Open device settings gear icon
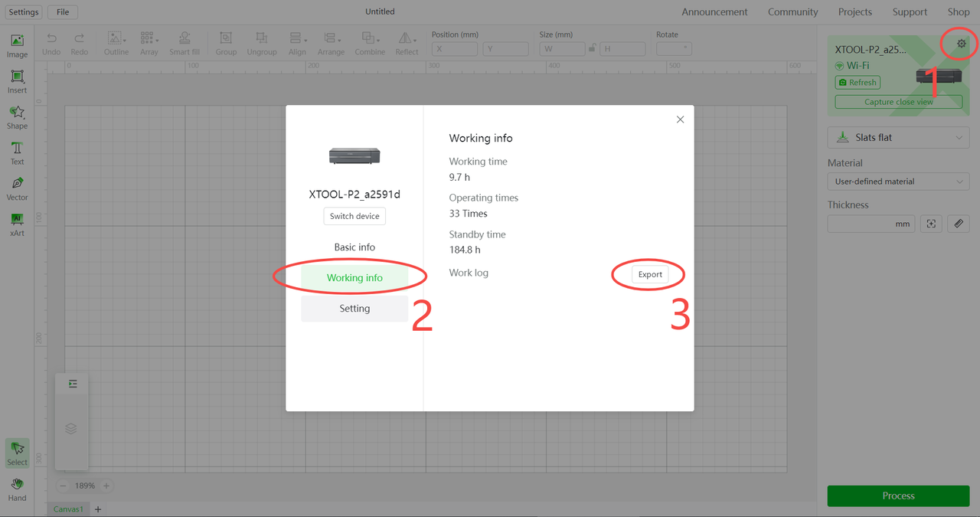Screen dimensions: 980x517 pyautogui.click(x=962, y=44)
